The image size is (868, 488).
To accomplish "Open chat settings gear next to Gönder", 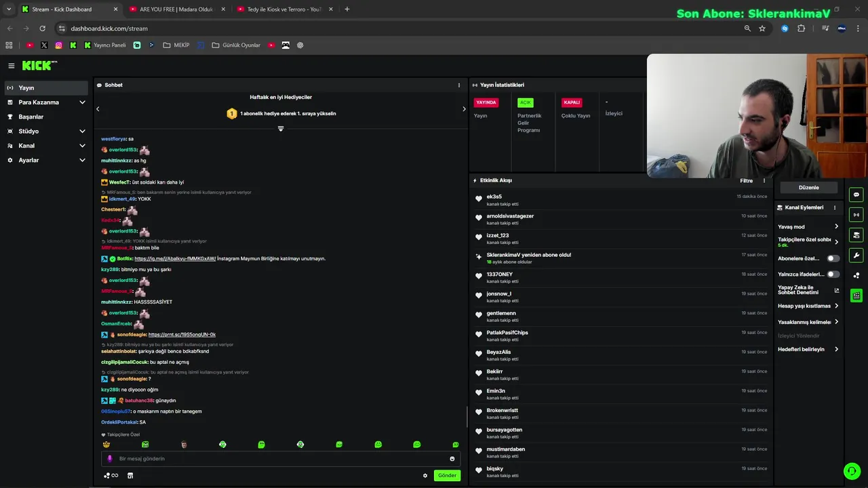I will pos(425,476).
